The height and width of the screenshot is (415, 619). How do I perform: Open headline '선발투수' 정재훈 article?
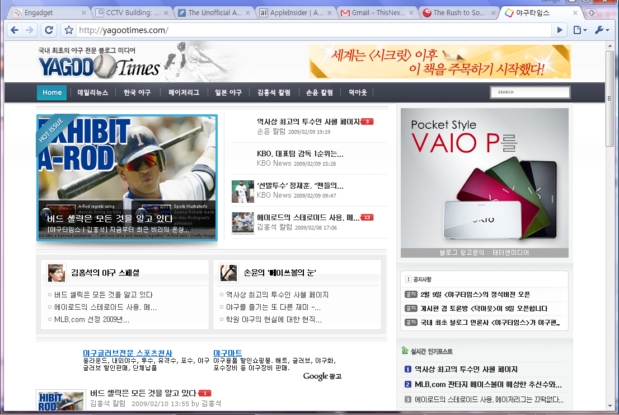[300, 186]
